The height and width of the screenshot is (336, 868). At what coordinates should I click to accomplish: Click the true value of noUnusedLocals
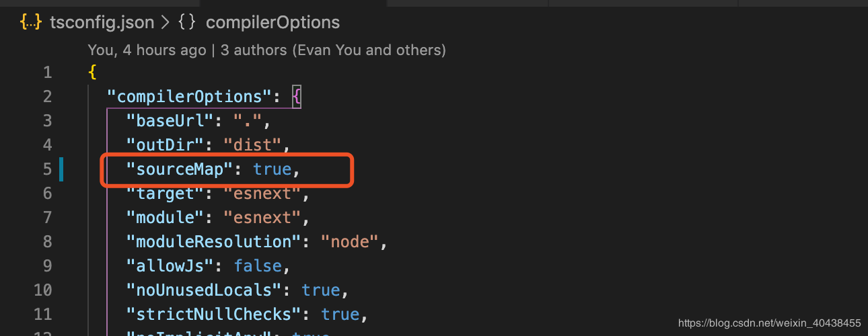320,290
